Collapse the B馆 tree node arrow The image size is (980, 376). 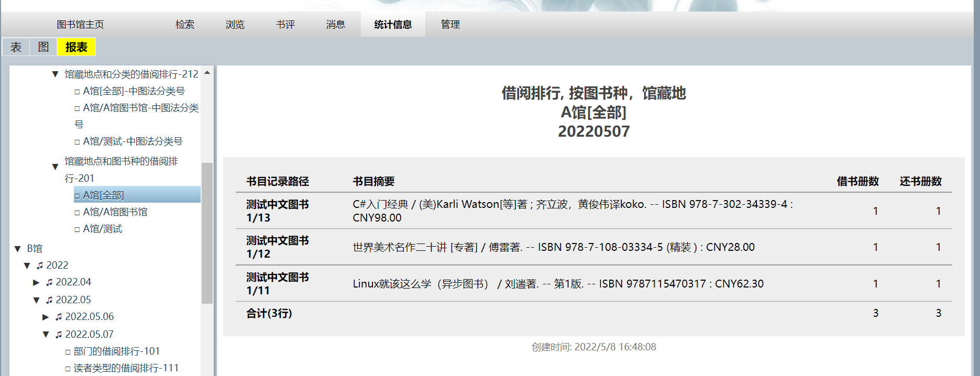pos(17,249)
